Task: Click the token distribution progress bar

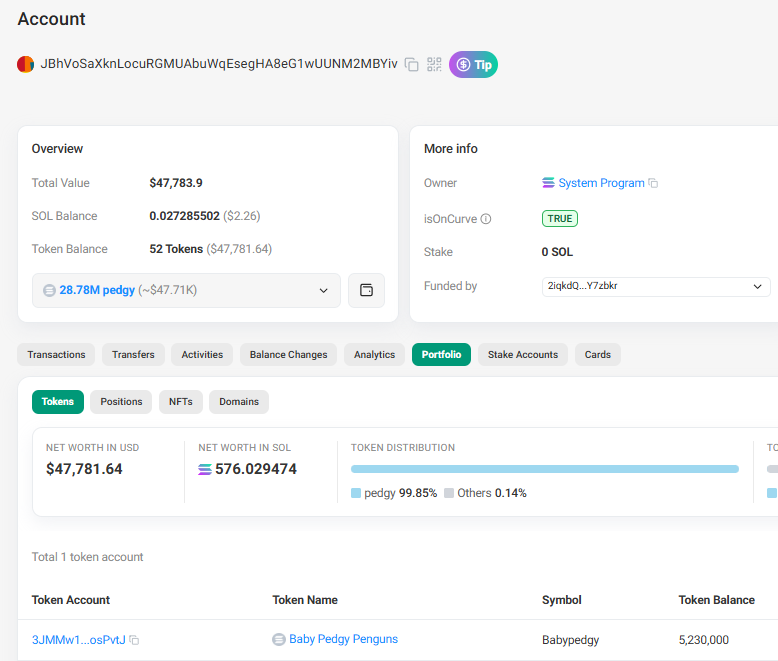Action: point(545,469)
